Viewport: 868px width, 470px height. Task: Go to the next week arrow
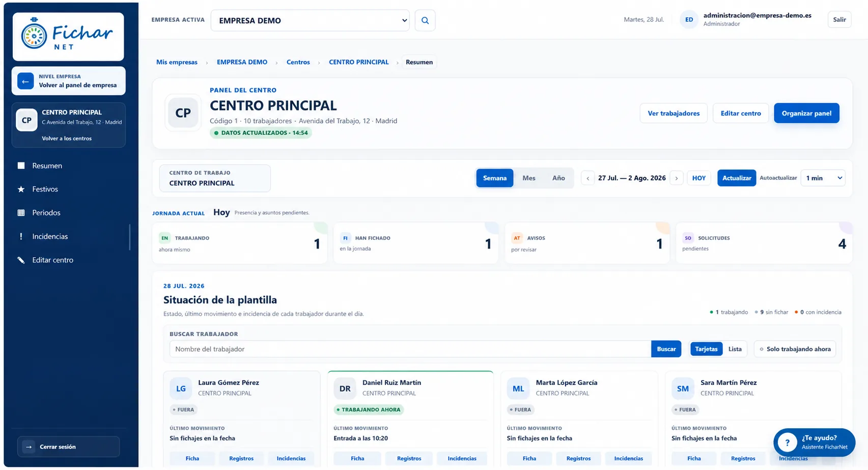(x=677, y=178)
